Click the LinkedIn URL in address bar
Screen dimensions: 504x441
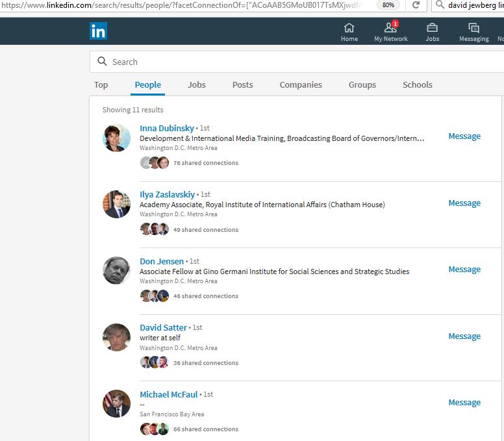click(x=182, y=5)
